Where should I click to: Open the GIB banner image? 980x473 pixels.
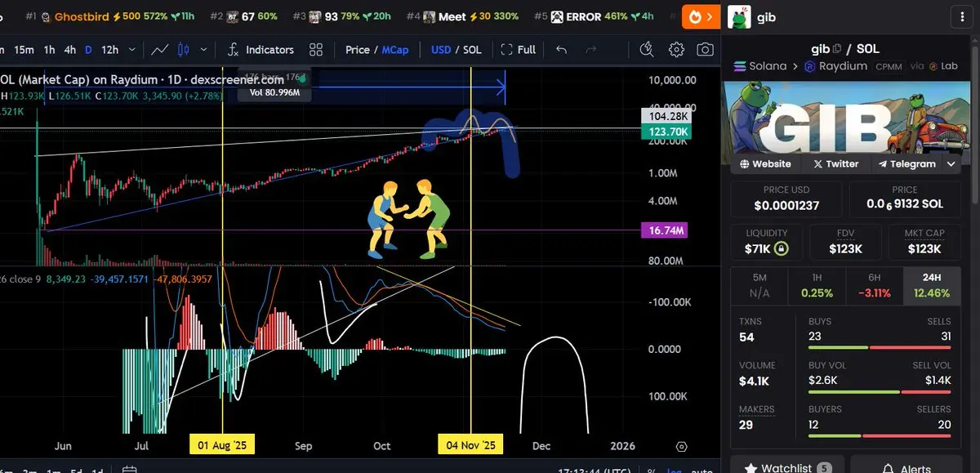click(x=848, y=118)
